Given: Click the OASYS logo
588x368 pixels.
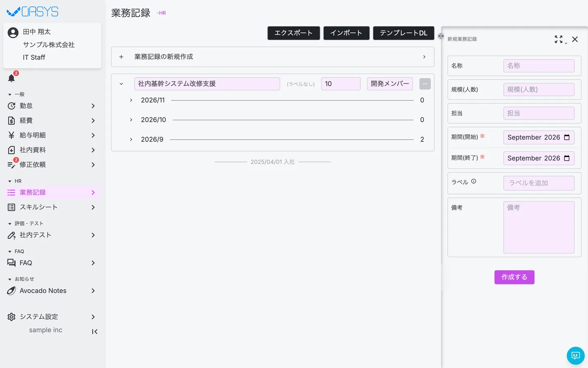Looking at the screenshot, I should click(x=33, y=12).
